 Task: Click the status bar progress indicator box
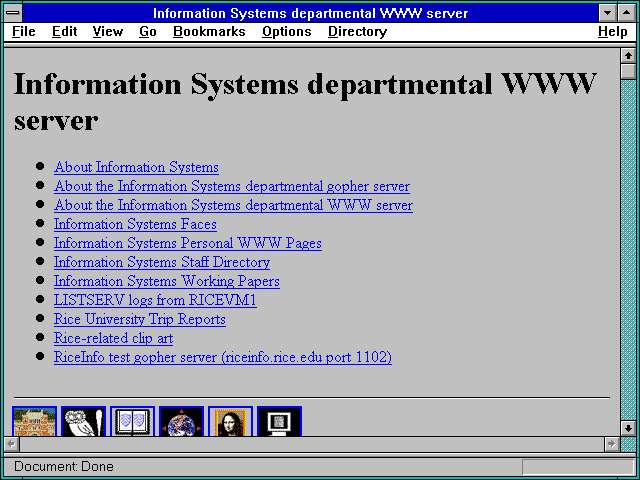tap(578, 467)
